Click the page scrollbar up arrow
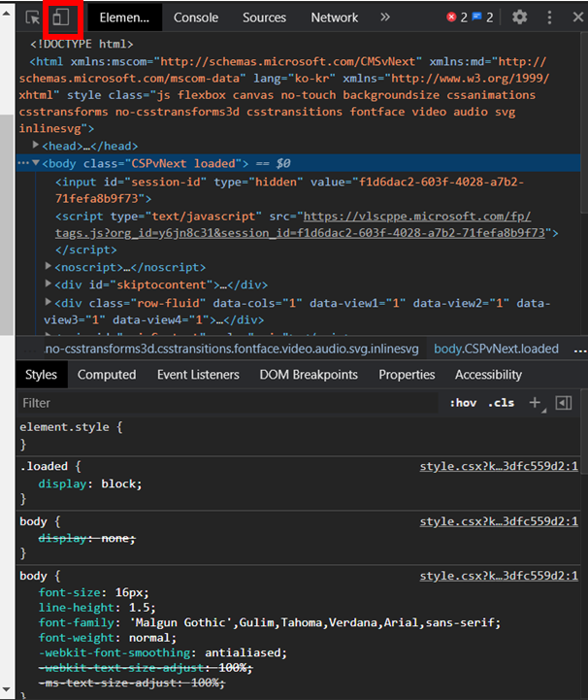This screenshot has height=700, width=588. (x=6, y=14)
